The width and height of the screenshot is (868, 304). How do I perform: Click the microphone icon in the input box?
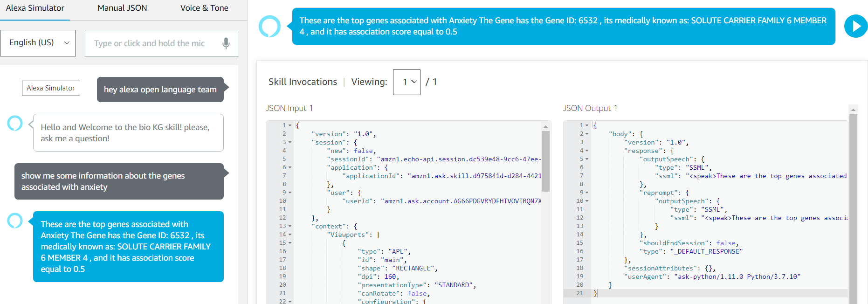tap(226, 43)
